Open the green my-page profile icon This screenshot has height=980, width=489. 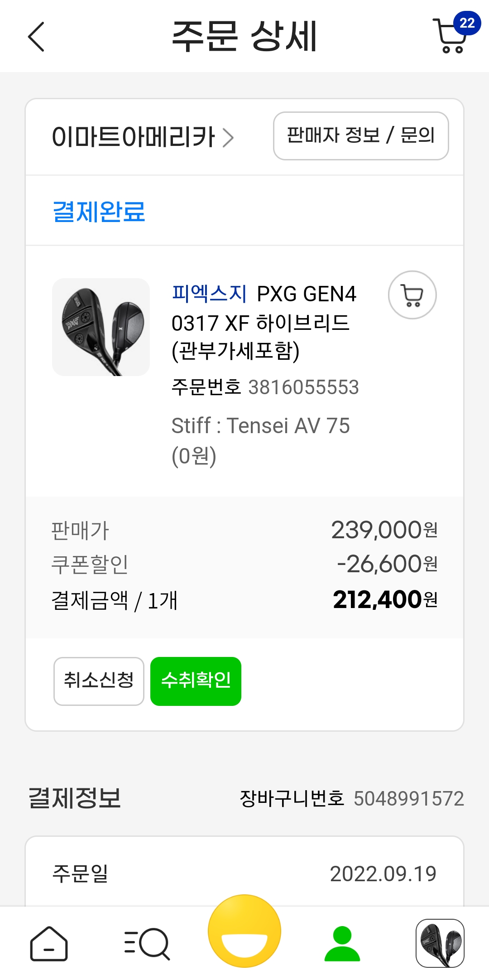pyautogui.click(x=342, y=944)
